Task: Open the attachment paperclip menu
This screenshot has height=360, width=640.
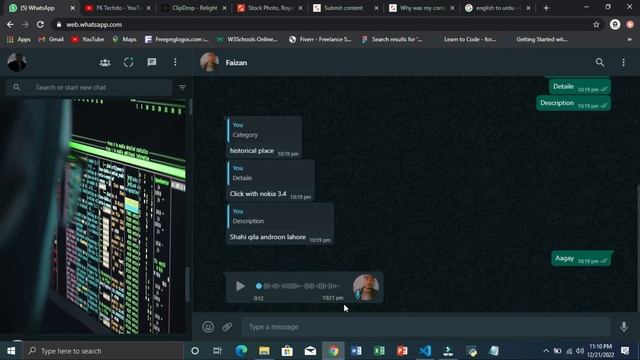Action: pos(227,327)
